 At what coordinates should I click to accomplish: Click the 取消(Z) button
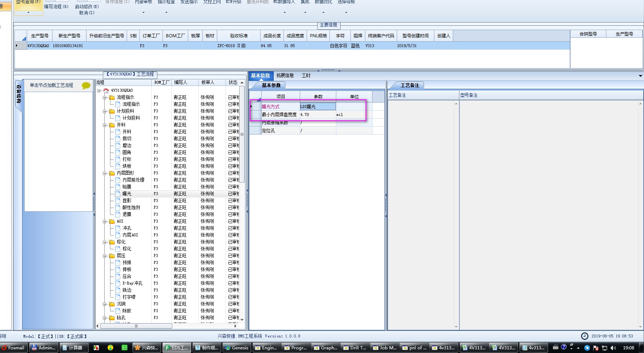coord(87,13)
